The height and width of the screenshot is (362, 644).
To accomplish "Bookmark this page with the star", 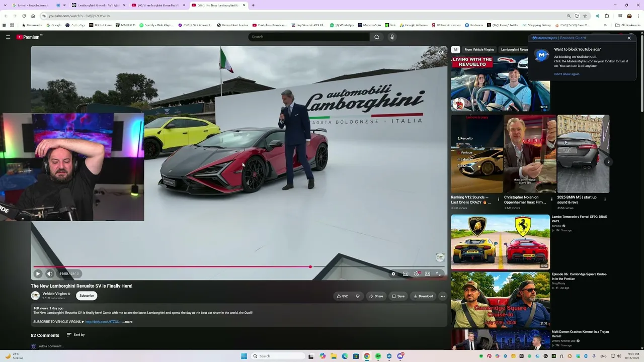I will click(585, 16).
